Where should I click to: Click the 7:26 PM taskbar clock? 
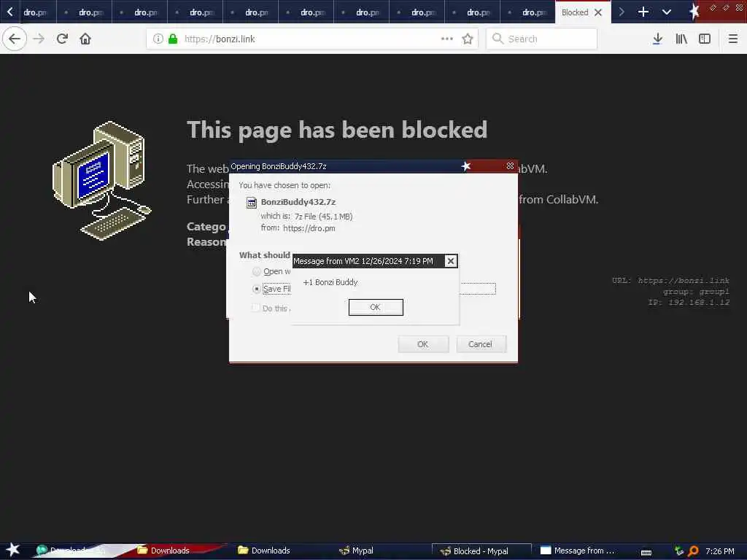click(x=720, y=551)
